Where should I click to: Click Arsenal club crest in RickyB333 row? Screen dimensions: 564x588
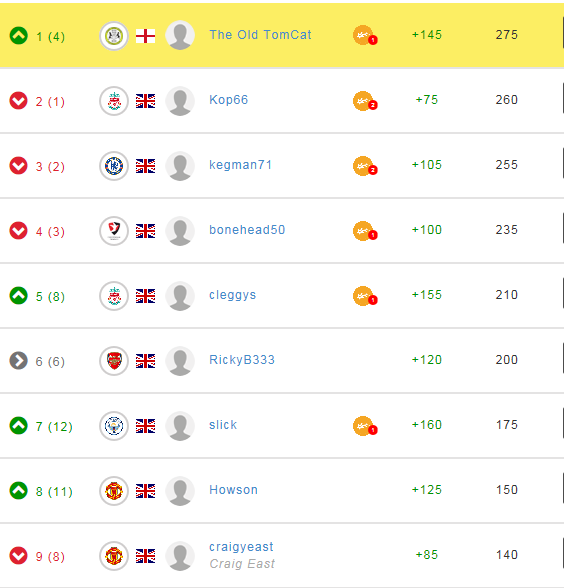point(114,361)
